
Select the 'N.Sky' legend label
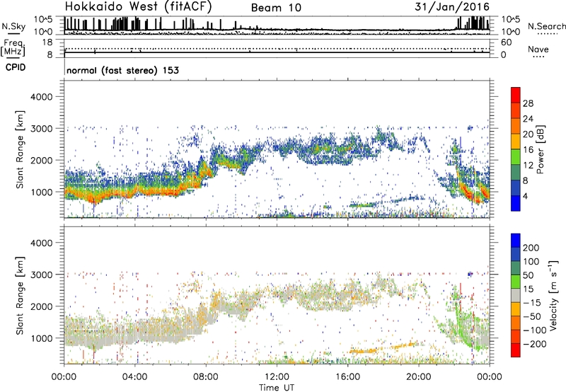tap(13, 26)
